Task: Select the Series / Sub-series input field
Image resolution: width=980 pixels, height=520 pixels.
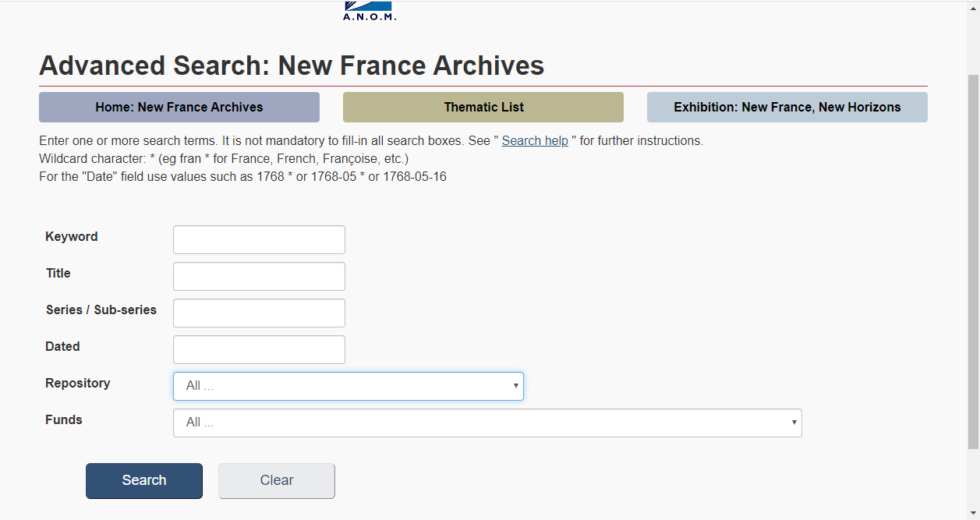Action: [x=259, y=313]
